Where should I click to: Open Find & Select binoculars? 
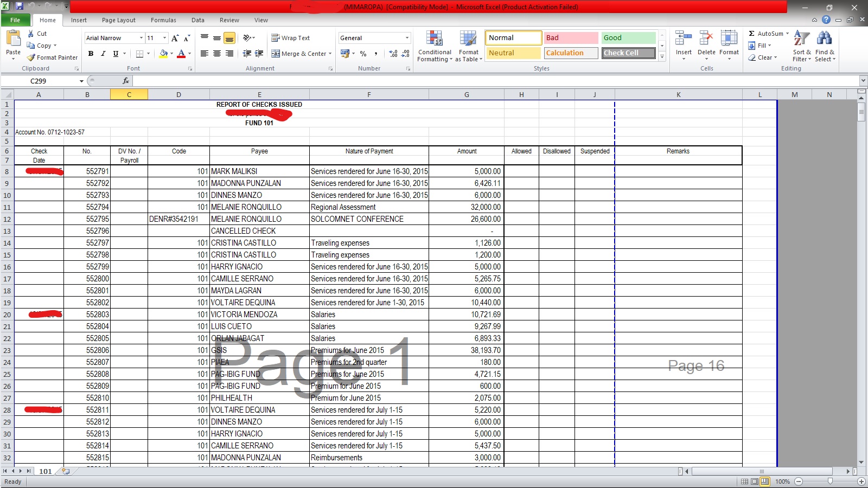click(825, 38)
